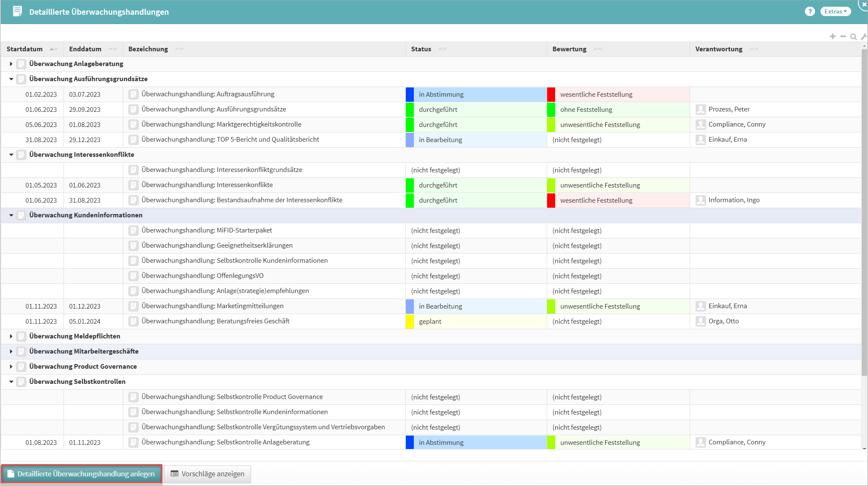Click the plus expand-all icon
The height and width of the screenshot is (486, 868).
pyautogui.click(x=833, y=37)
